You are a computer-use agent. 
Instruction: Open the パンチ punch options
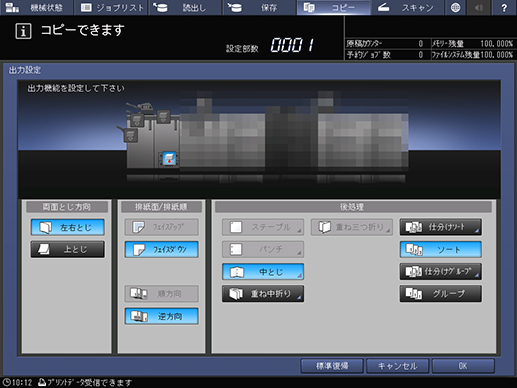[263, 249]
